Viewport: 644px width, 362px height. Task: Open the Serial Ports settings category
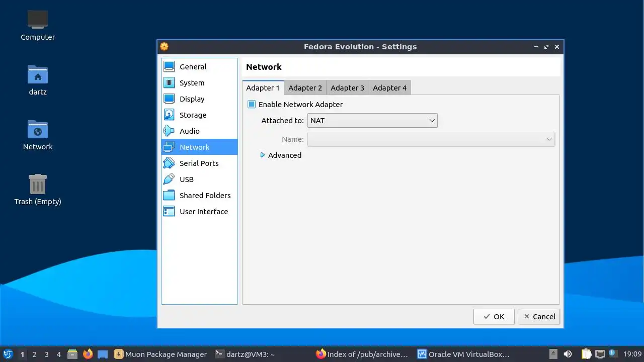coord(199,163)
